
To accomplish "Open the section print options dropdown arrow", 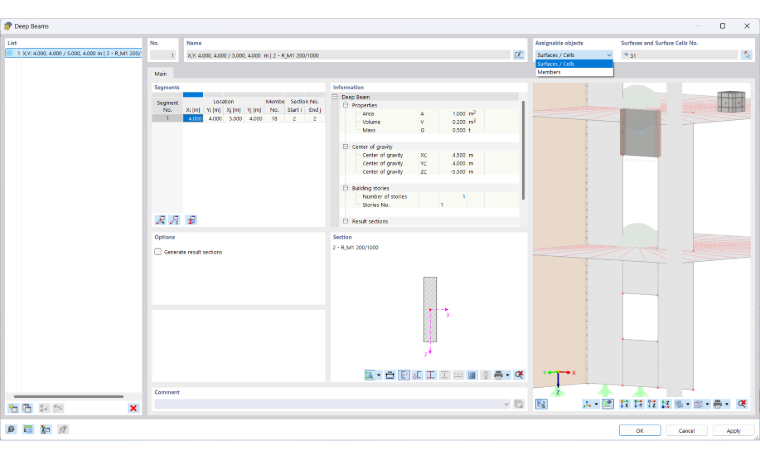I will tap(507, 375).
